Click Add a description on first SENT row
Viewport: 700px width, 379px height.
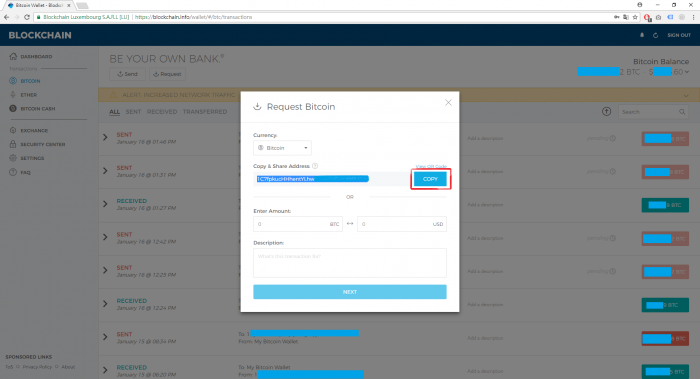point(485,138)
